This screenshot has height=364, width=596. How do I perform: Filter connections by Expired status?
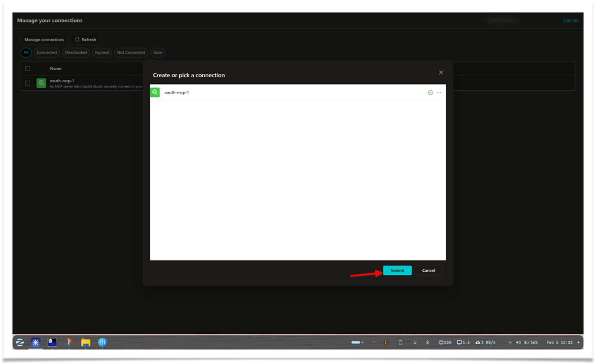pyautogui.click(x=102, y=52)
